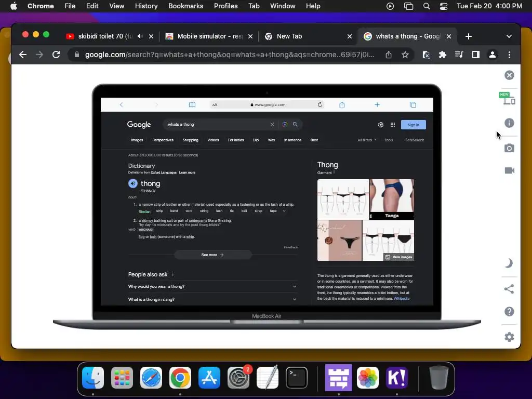The height and width of the screenshot is (399, 532).
Task: Click simulated Safari tabs overview icon
Action: pos(413,104)
